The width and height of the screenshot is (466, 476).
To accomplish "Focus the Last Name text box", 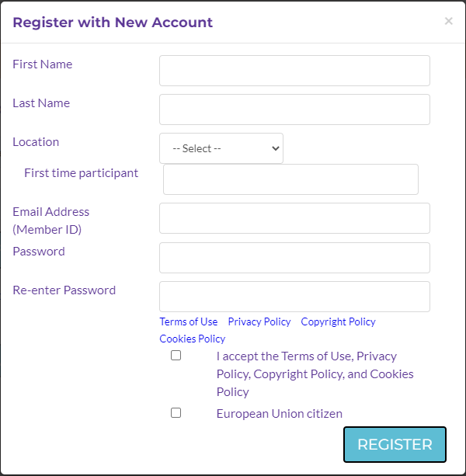I will click(x=294, y=109).
